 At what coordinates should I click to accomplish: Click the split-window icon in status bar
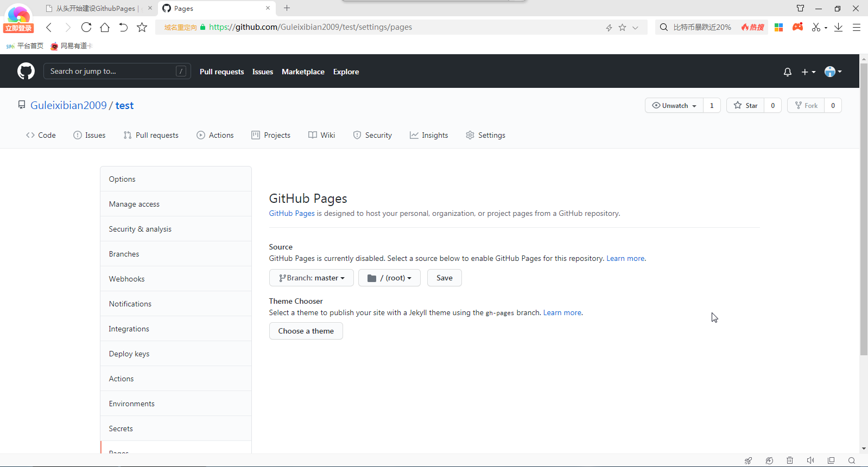click(831, 460)
